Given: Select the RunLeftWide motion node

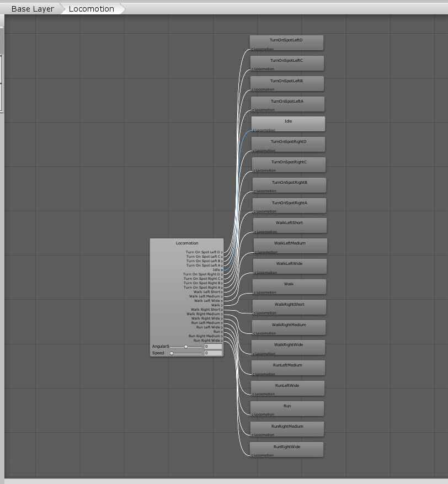Looking at the screenshot, I should pyautogui.click(x=287, y=389).
